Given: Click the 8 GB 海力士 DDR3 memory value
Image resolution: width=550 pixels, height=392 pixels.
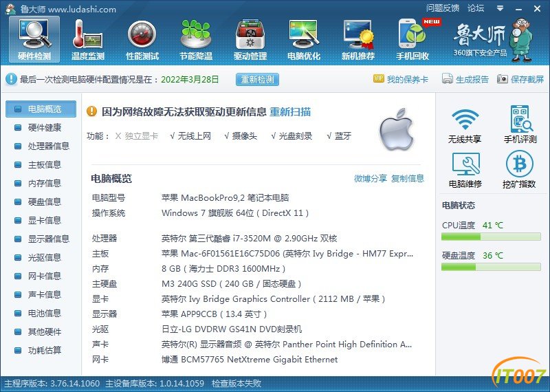Looking at the screenshot, I should (x=223, y=269).
